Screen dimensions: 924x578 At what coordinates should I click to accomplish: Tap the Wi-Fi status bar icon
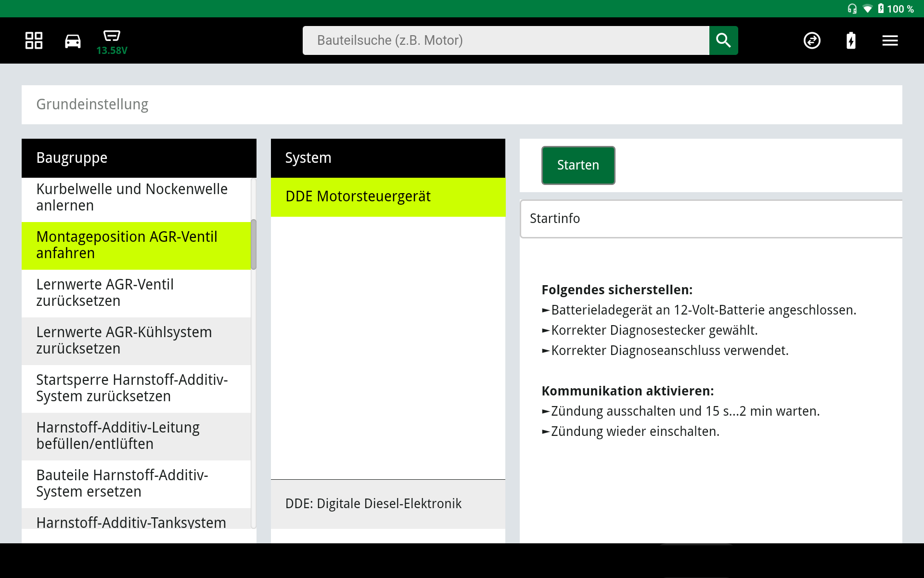(x=867, y=9)
